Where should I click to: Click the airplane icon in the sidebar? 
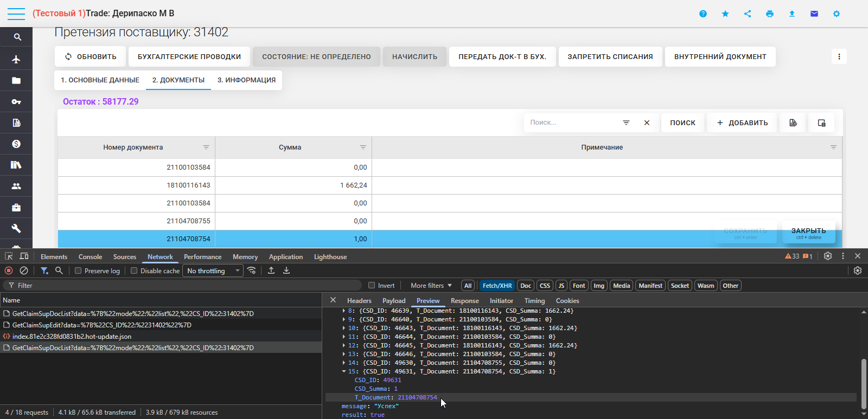pyautogui.click(x=16, y=59)
